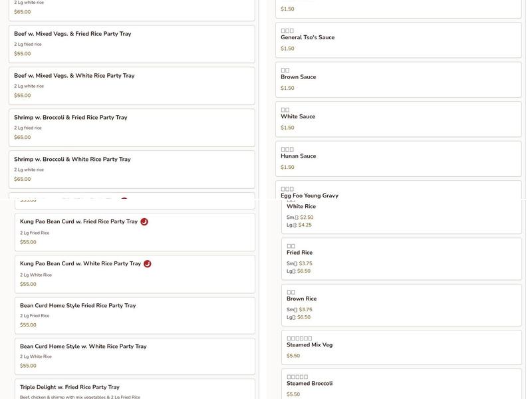This screenshot has width=532, height=399.
Task: Click spicy icon beside Kung Pao Fried Rice tray
Action: point(144,221)
